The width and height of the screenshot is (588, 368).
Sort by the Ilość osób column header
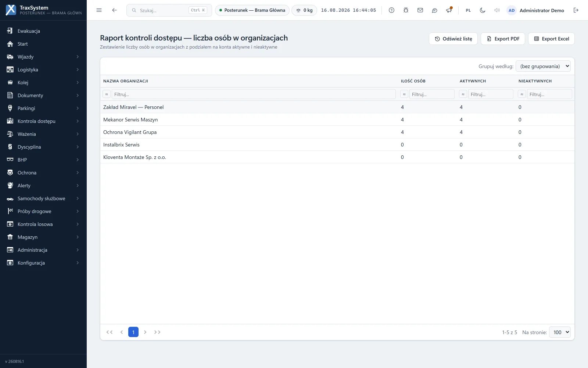click(413, 81)
